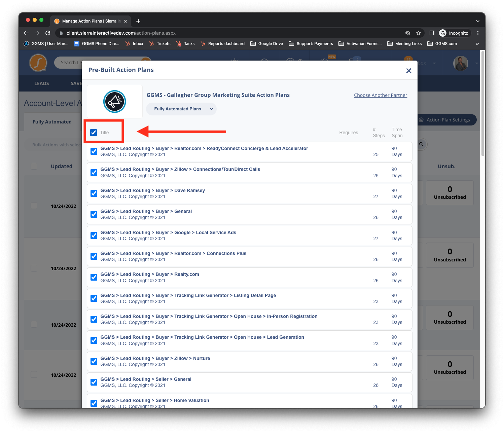Open Support: Payments bookmark folder
The height and width of the screenshot is (433, 504).
pyautogui.click(x=311, y=44)
